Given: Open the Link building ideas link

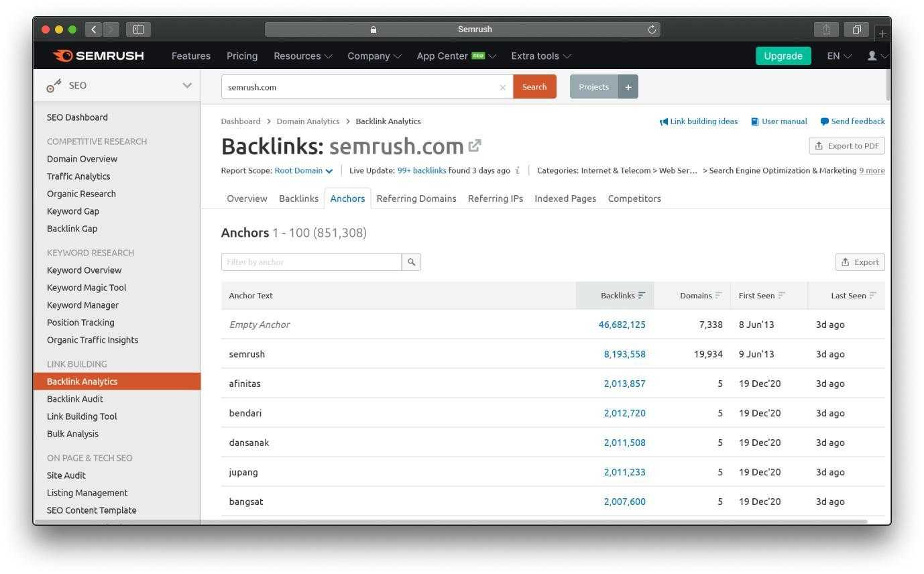Looking at the screenshot, I should [x=698, y=121].
